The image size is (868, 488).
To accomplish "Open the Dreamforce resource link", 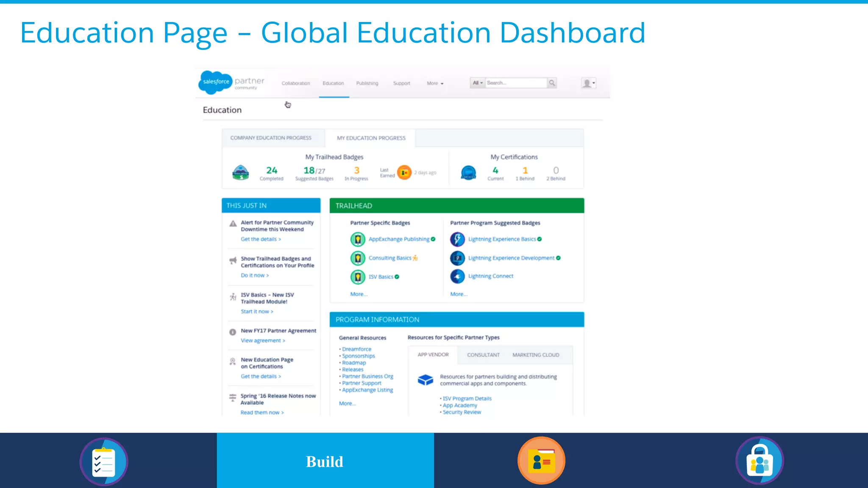I will 356,349.
